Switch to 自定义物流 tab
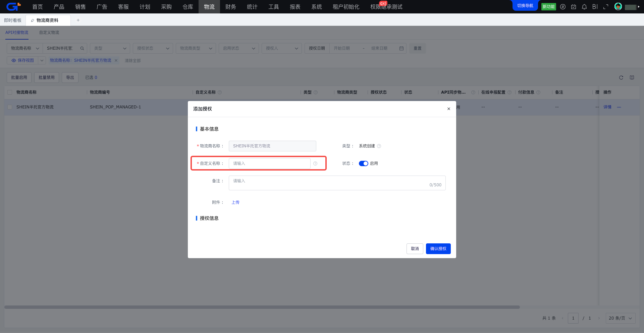644x333 pixels. pyautogui.click(x=49, y=33)
